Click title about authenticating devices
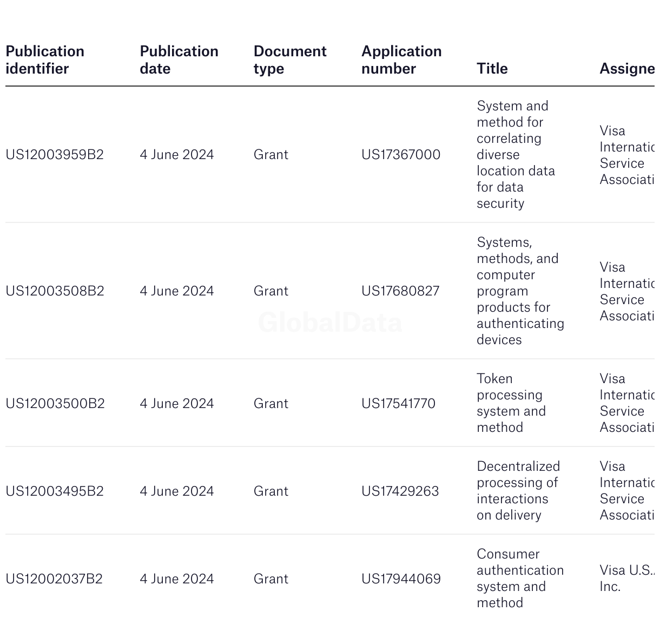 pyautogui.click(x=520, y=291)
